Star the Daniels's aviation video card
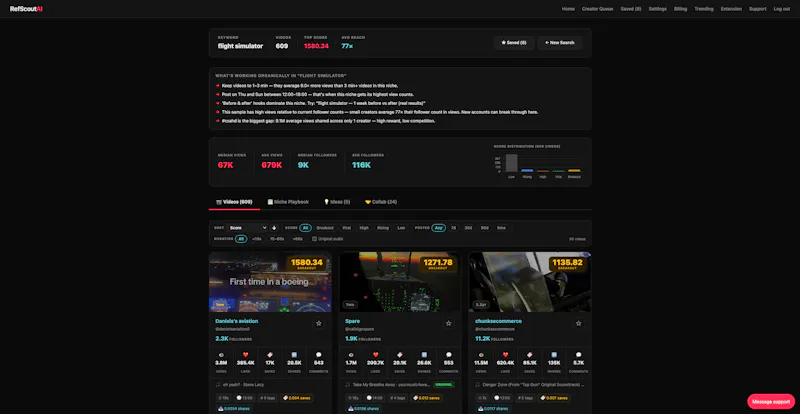 319,323
